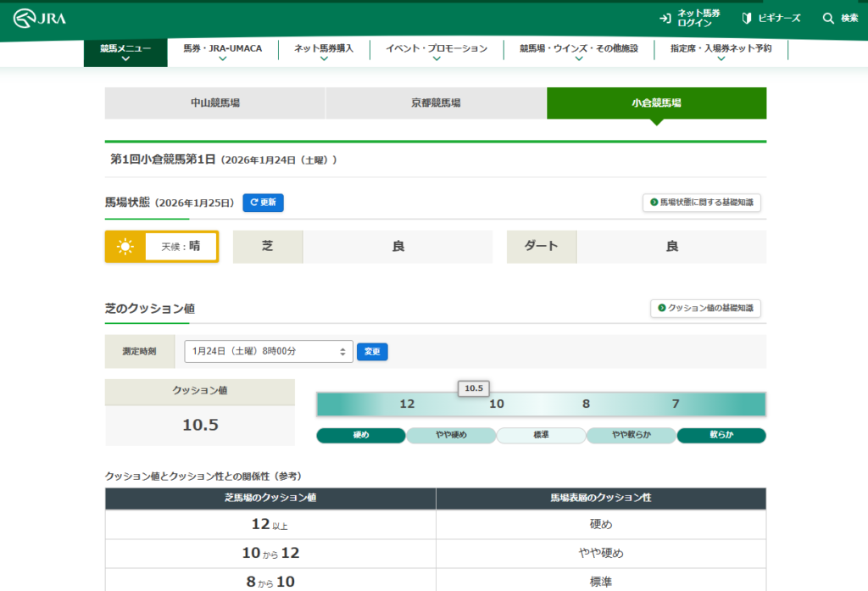Image resolution: width=868 pixels, height=591 pixels.
Task: Click the 検索 search icon
Action: (x=840, y=19)
